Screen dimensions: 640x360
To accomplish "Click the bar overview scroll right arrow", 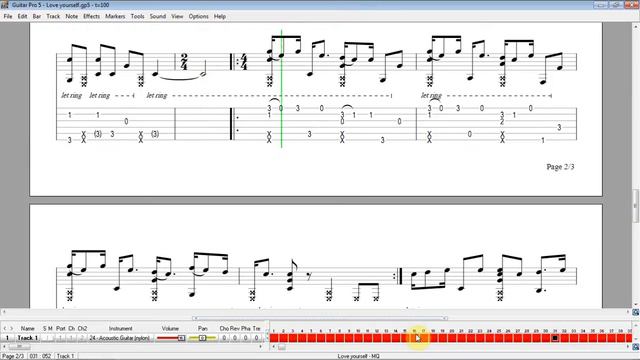I will (x=628, y=347).
